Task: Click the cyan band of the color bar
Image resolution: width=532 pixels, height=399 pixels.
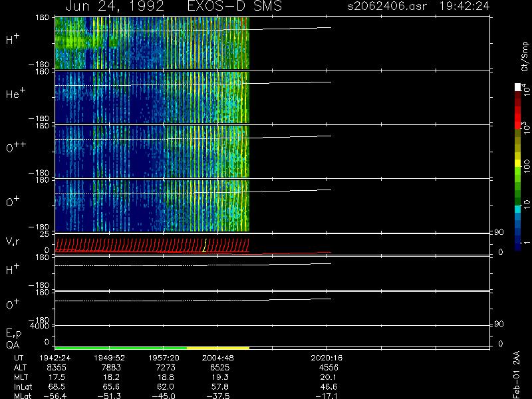Action: (x=518, y=209)
